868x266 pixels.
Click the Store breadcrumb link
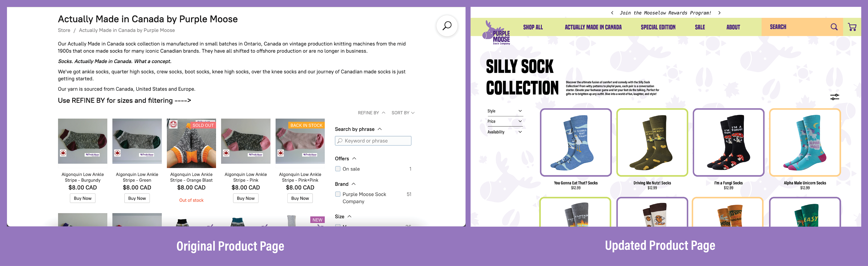(64, 30)
